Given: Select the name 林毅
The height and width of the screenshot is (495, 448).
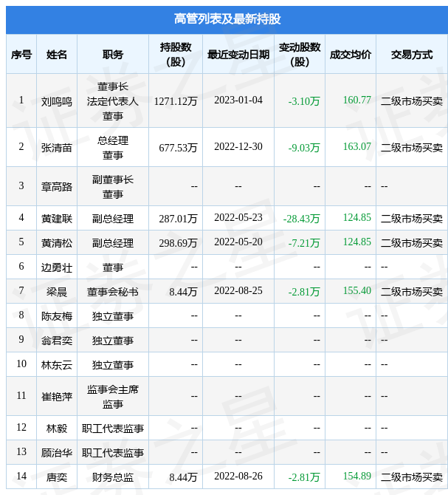Looking at the screenshot, I should coord(57,429).
